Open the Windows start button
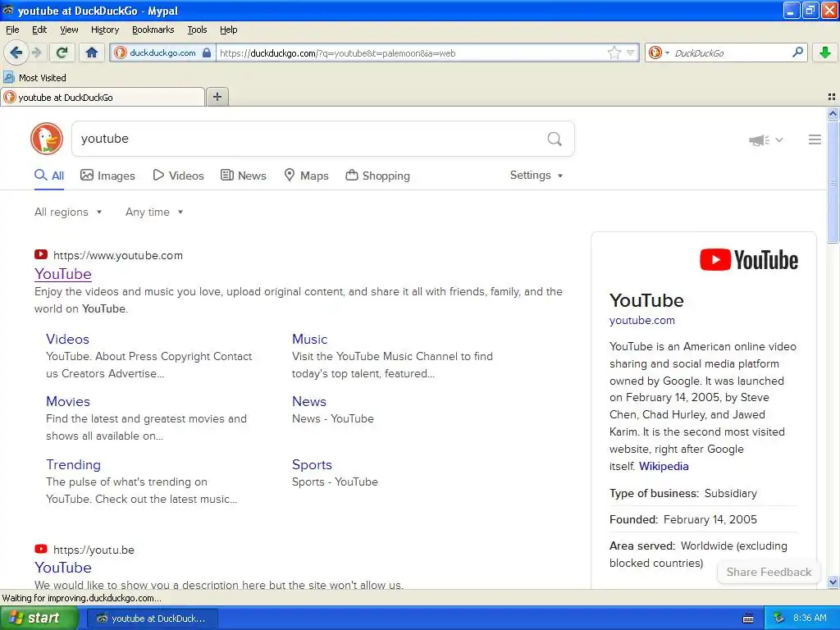 tap(39, 619)
